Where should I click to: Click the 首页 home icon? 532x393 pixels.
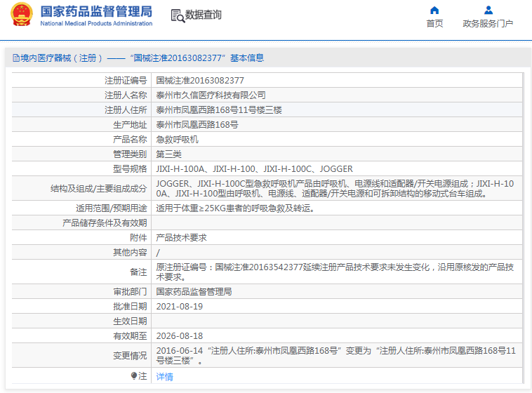[434, 11]
